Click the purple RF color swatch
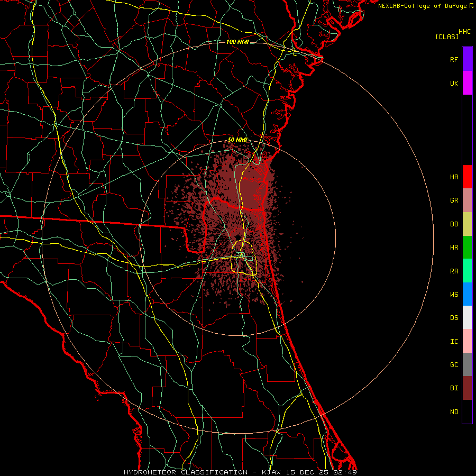The width and height of the screenshot is (476, 476). tap(467, 59)
